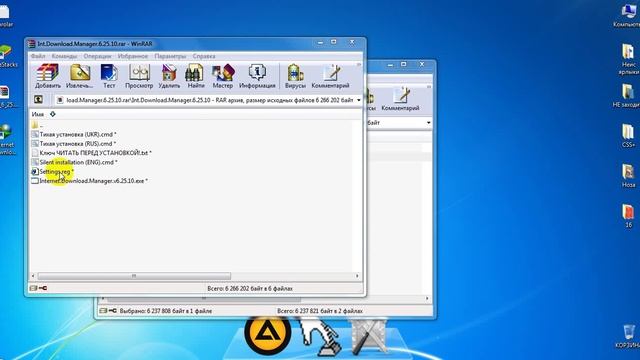This screenshot has width=640, height=360.
Task: Go up one folder level button
Action: (x=38, y=99)
